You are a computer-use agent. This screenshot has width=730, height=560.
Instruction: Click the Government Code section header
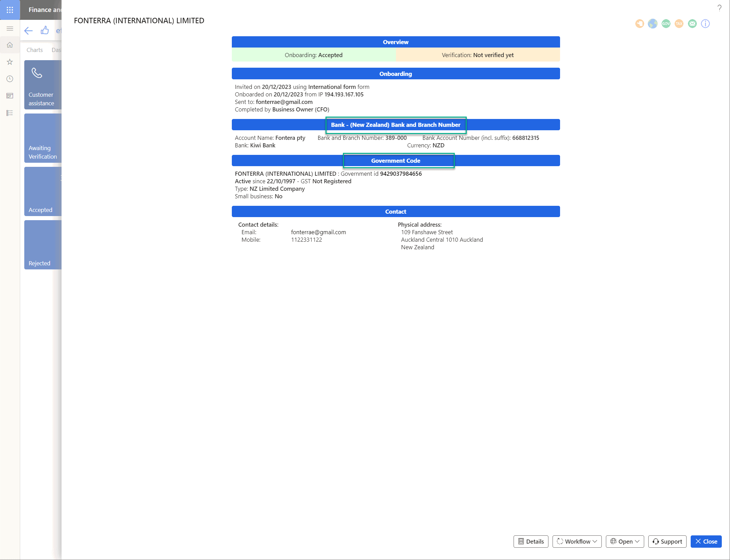click(396, 161)
